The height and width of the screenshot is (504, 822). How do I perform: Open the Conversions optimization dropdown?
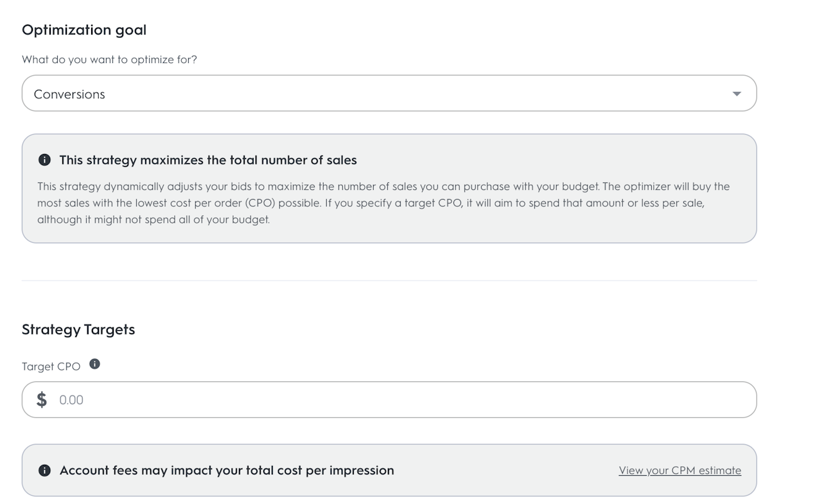[x=389, y=94]
